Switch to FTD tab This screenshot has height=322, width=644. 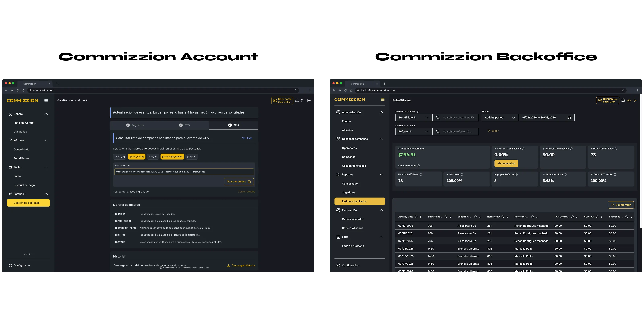coord(184,125)
